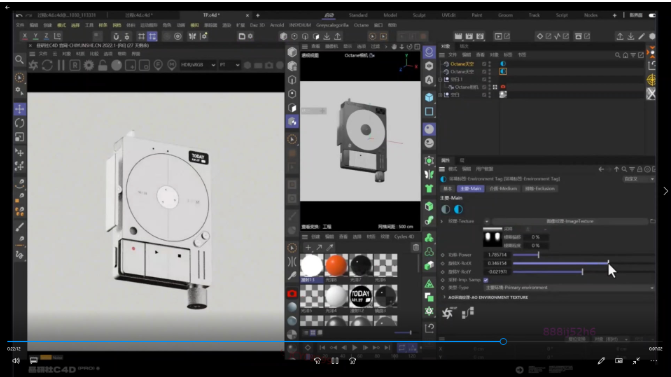Click the red camera icon by material manager
Screen dimensions: 671x377
click(x=292, y=294)
